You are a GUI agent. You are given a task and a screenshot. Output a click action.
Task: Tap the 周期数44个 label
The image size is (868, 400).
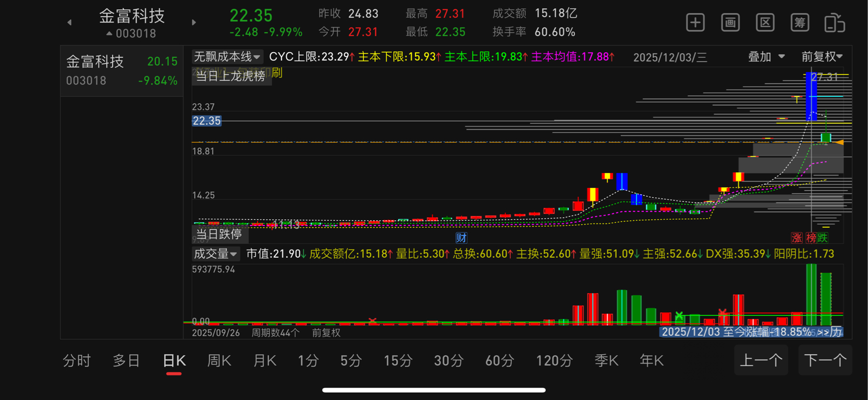coord(276,333)
